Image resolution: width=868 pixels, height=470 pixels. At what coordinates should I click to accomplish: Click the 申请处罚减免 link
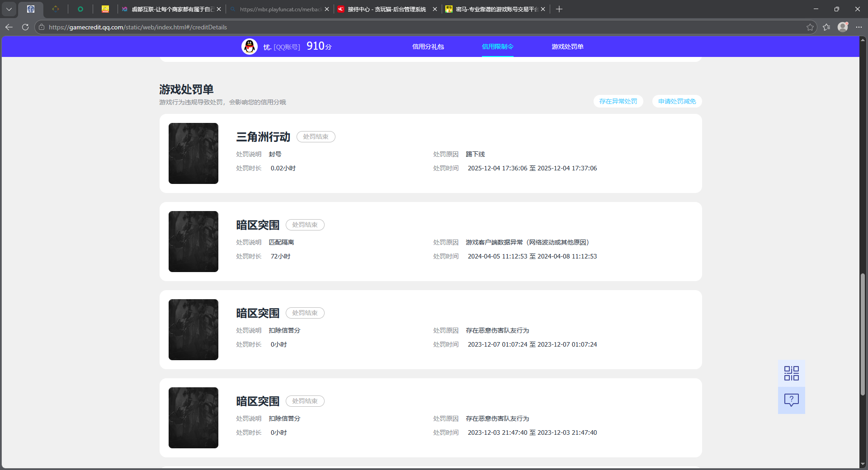(676, 101)
